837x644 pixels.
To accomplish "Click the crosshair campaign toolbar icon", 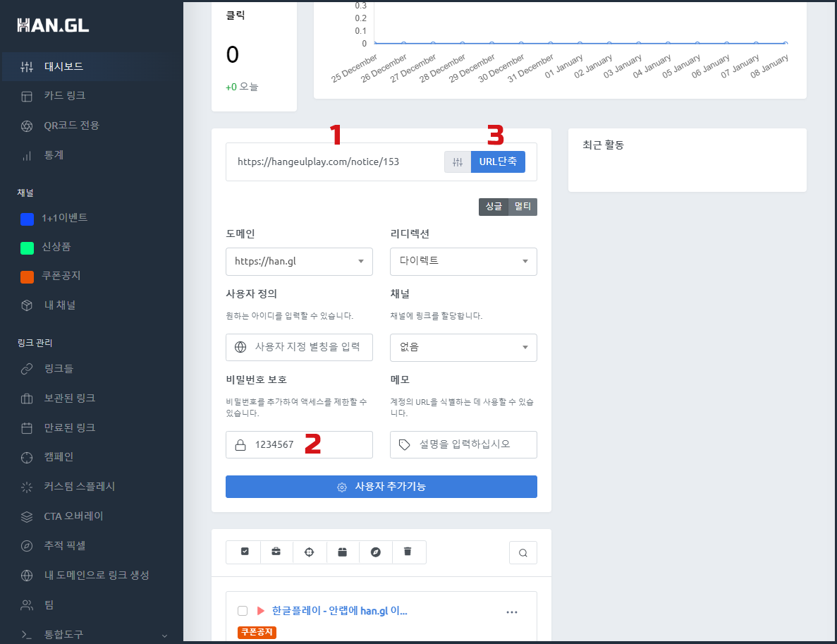I will coord(309,552).
